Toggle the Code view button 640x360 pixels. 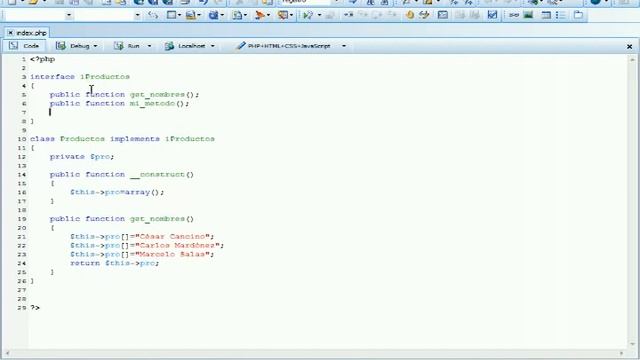tap(24, 46)
